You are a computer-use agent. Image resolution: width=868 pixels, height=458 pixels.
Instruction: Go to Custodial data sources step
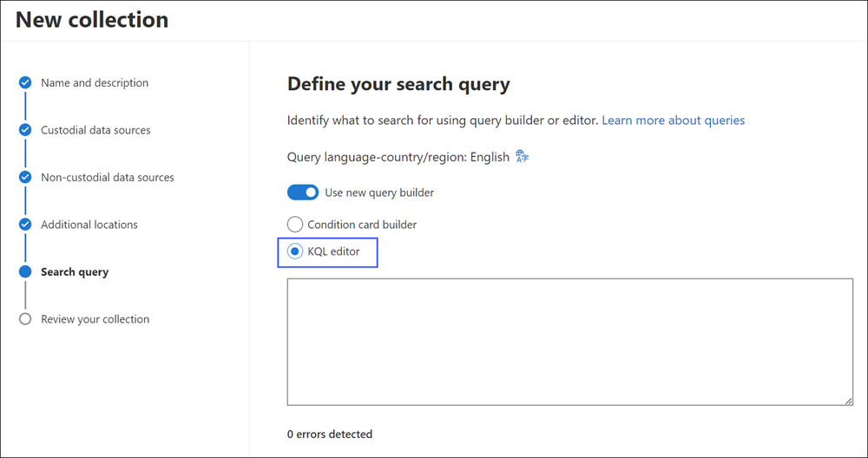(95, 130)
